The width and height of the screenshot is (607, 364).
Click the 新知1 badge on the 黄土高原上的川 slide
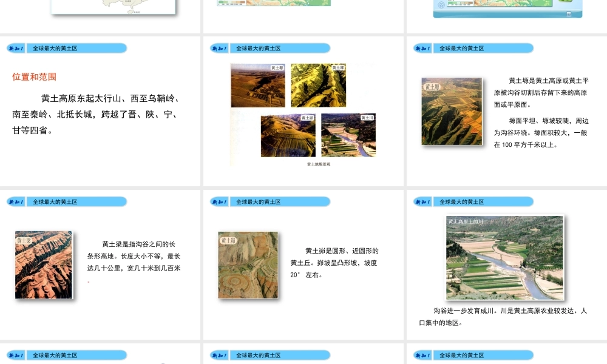(x=422, y=202)
